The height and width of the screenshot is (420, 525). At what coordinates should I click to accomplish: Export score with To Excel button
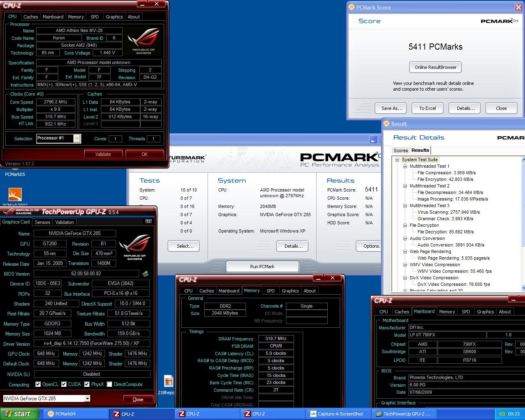click(427, 108)
